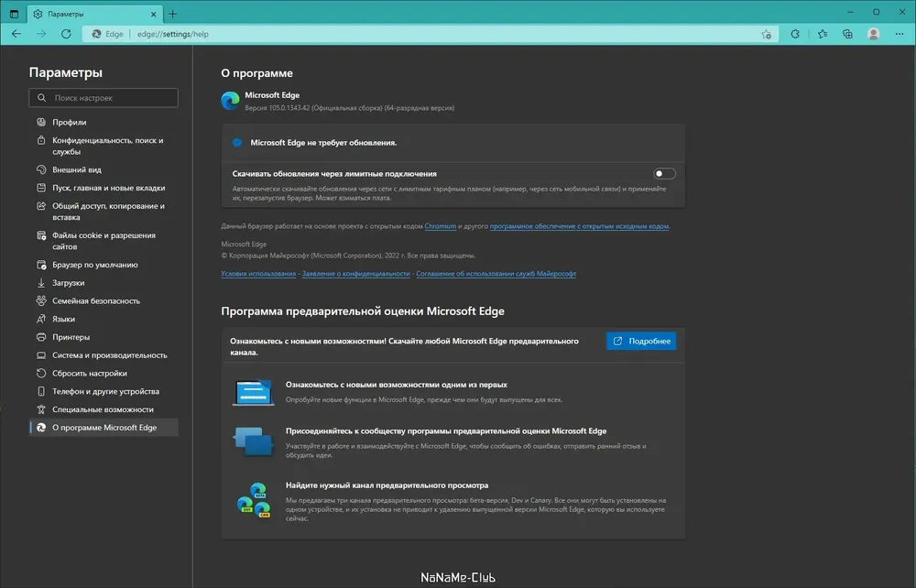Add page to favorites star icon
Image resolution: width=916 pixels, height=588 pixels.
(767, 35)
